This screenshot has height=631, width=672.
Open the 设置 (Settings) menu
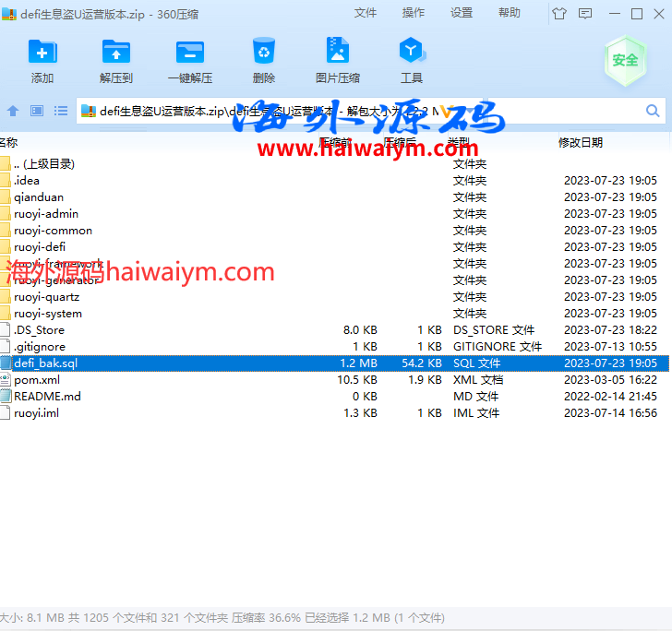tap(462, 13)
